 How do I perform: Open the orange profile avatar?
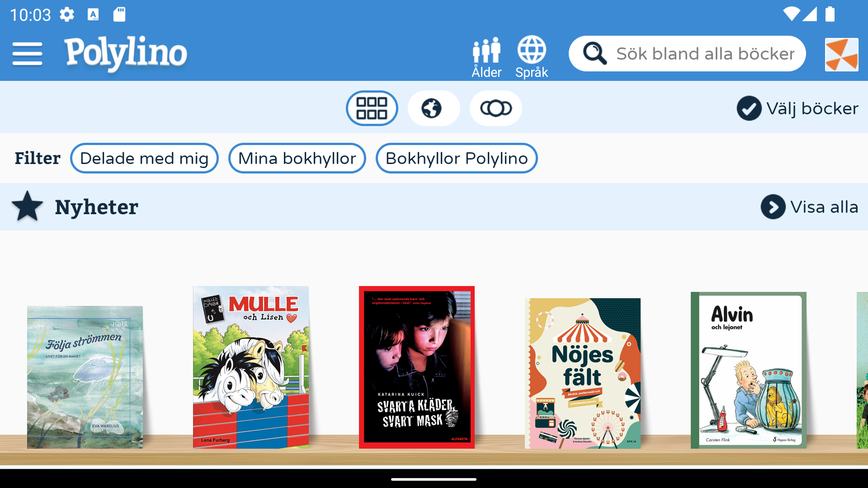coord(841,54)
